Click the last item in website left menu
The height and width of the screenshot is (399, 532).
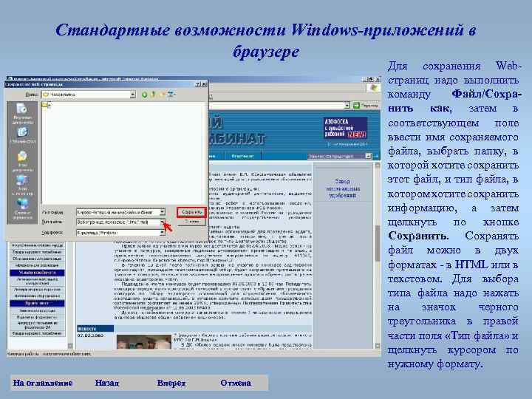(x=37, y=333)
